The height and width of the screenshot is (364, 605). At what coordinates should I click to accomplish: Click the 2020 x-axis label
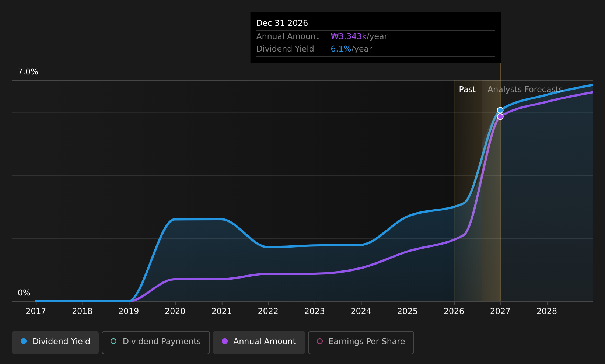point(175,311)
